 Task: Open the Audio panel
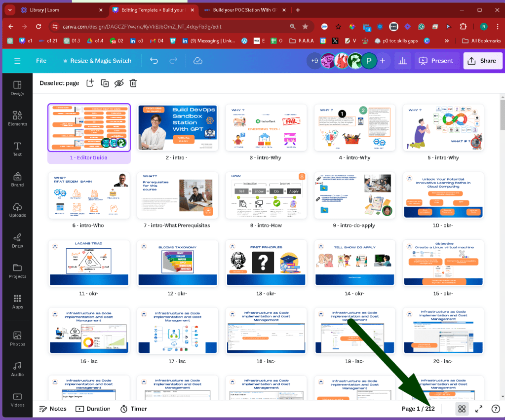click(x=17, y=369)
